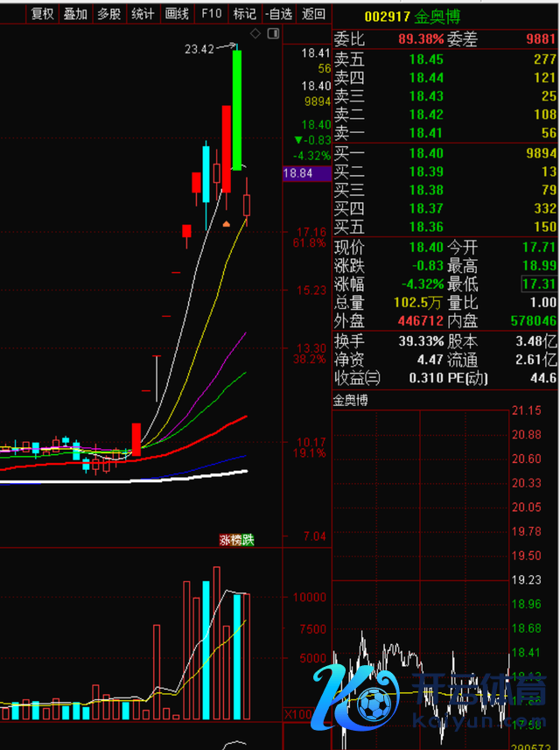Click the red 涨 tag on chart

point(225,541)
